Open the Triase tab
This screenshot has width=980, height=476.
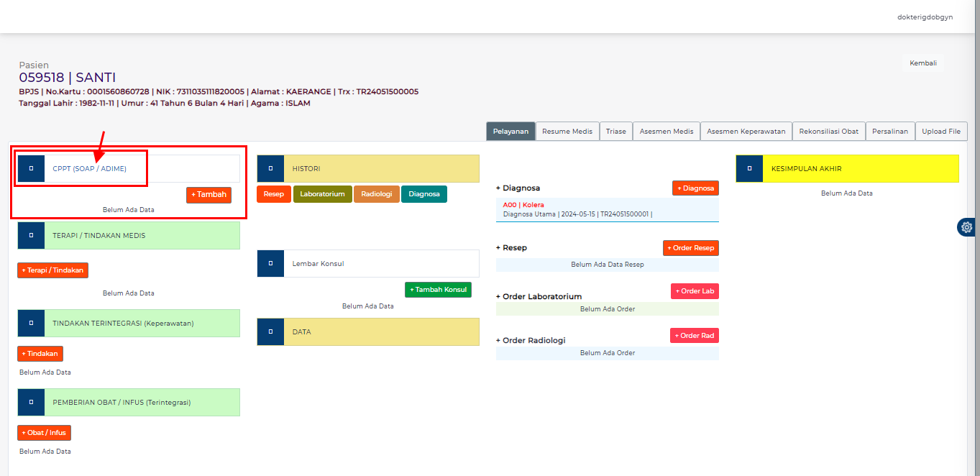click(615, 131)
